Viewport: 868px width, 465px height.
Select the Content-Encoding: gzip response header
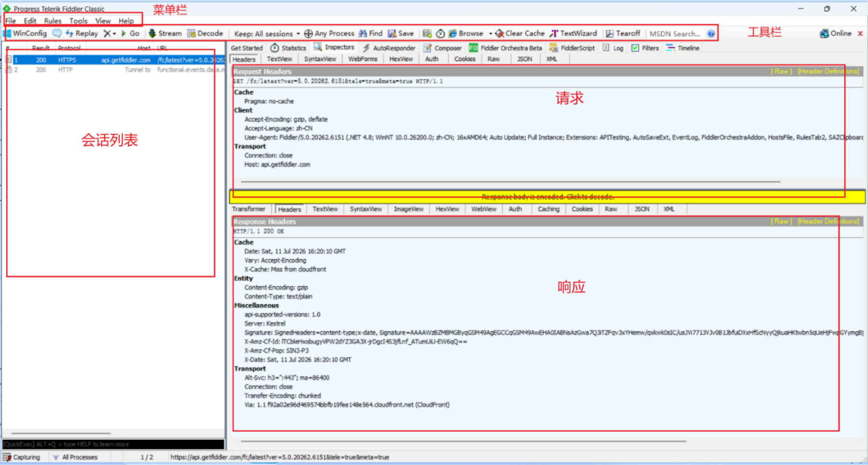click(276, 287)
